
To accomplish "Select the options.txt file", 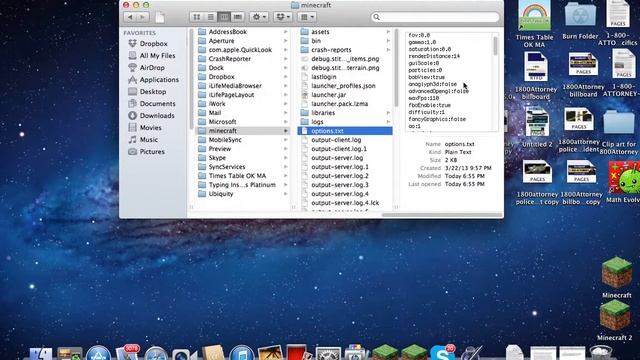I will tap(345, 131).
